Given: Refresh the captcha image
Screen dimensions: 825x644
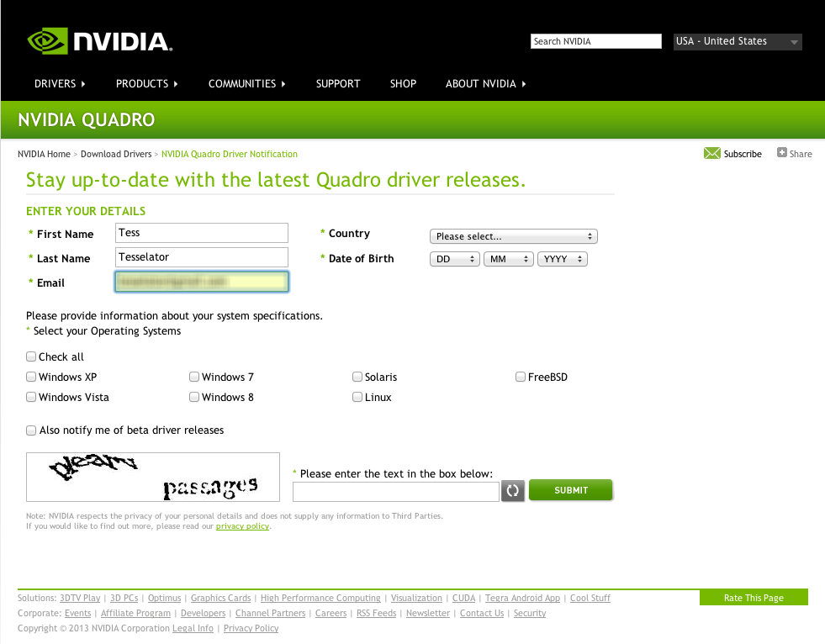Looking at the screenshot, I should point(512,490).
